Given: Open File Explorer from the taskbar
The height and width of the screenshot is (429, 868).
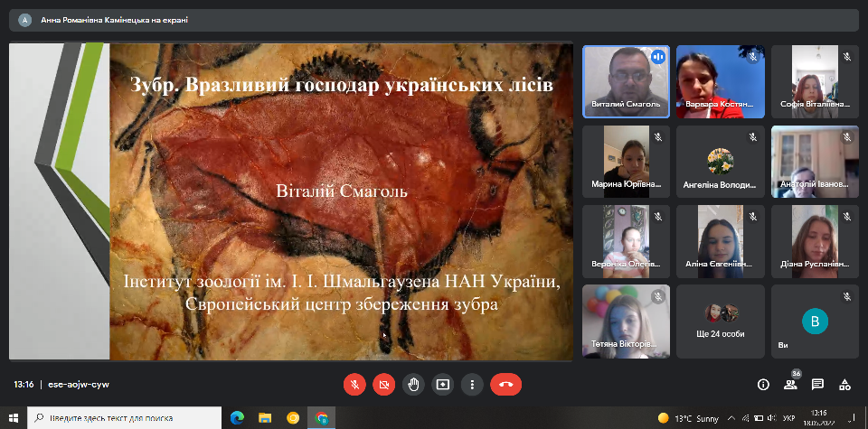Looking at the screenshot, I should [265, 418].
